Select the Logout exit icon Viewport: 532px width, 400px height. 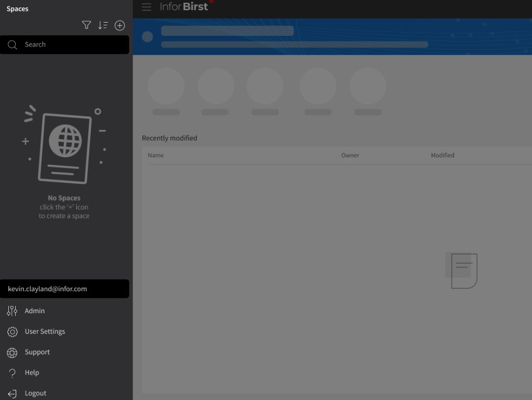(x=12, y=393)
